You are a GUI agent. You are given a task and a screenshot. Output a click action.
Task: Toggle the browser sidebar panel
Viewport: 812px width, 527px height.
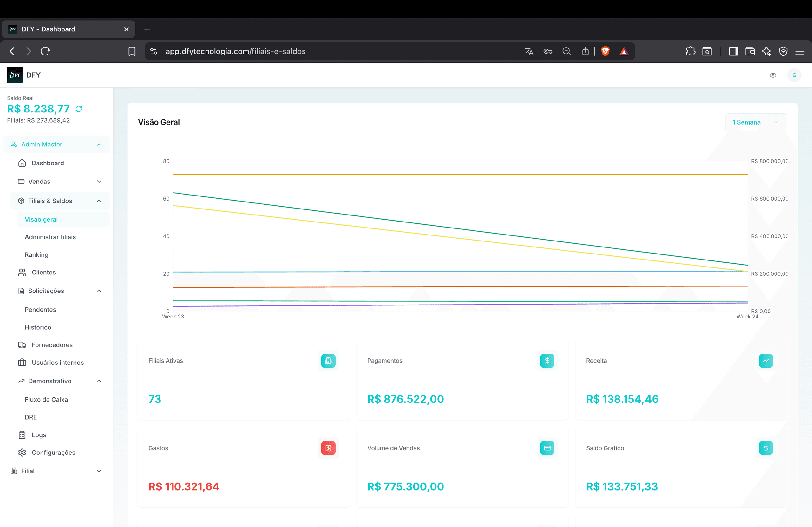pyautogui.click(x=733, y=51)
